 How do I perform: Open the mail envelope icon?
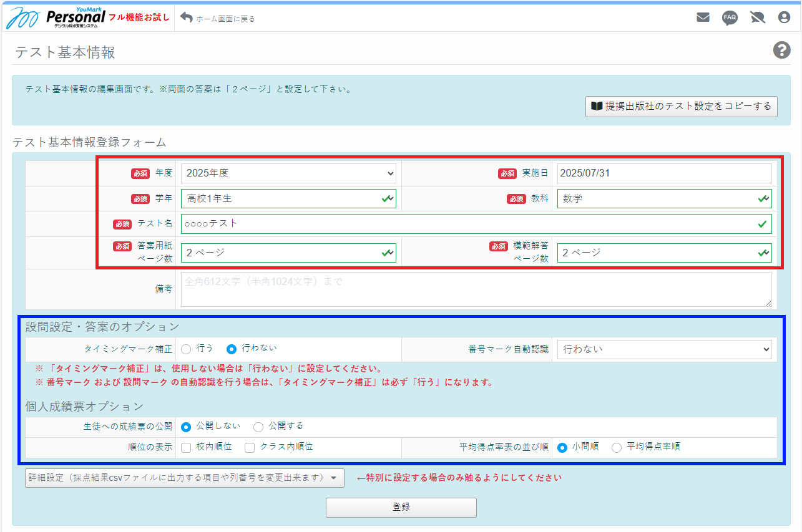tap(703, 17)
